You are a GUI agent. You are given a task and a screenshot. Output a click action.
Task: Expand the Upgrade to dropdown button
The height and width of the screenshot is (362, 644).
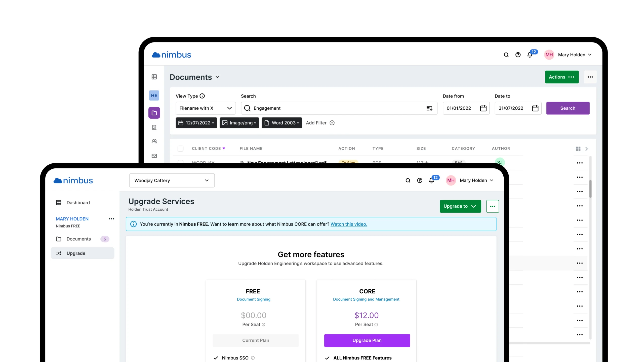tap(460, 206)
